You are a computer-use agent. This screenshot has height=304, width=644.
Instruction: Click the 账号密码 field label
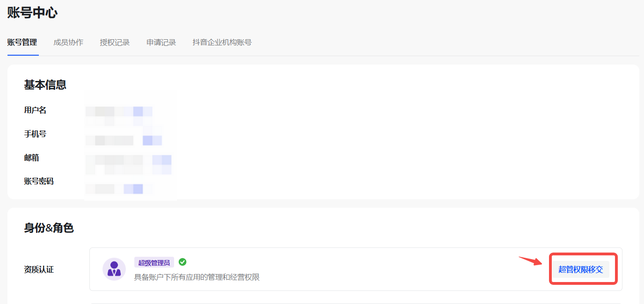(x=39, y=181)
